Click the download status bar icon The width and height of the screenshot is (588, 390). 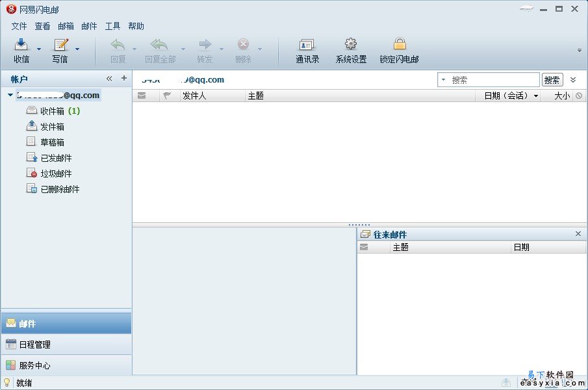point(506,382)
